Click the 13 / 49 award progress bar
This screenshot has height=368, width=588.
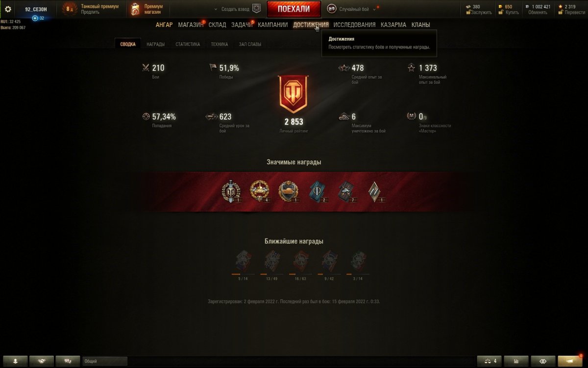(271, 274)
